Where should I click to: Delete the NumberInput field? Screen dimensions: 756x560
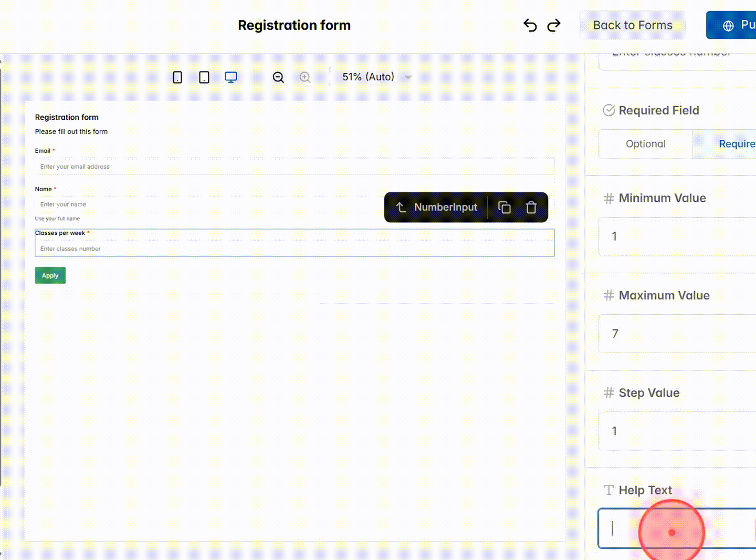click(x=531, y=207)
